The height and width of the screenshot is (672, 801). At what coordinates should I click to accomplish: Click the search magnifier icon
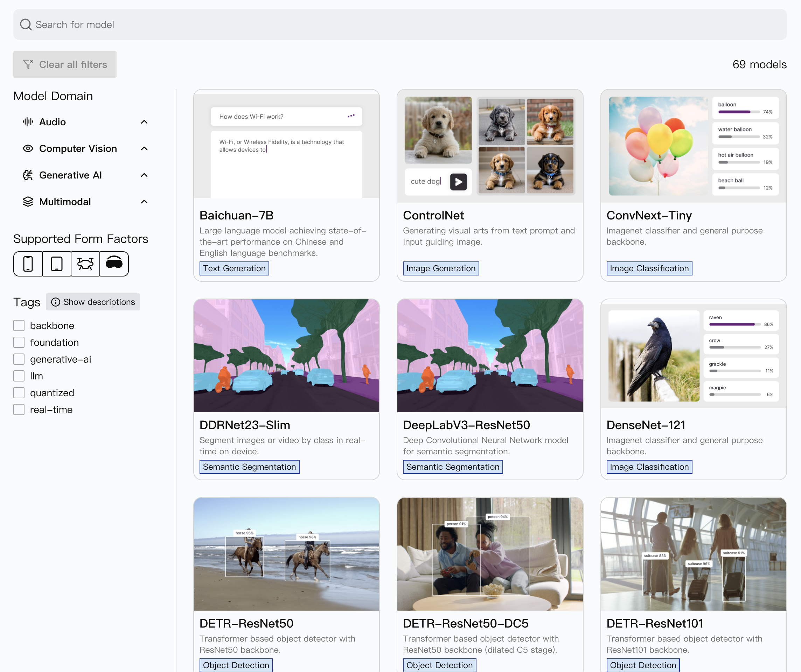coord(26,24)
